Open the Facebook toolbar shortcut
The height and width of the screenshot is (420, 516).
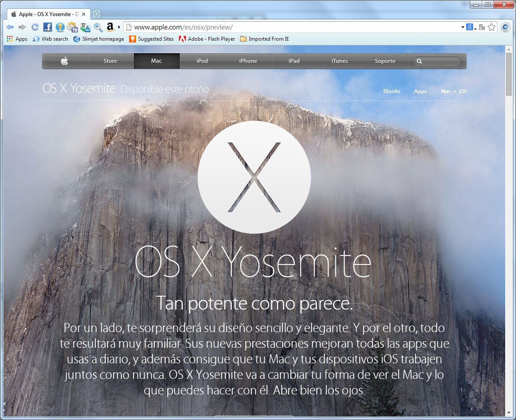(48, 27)
